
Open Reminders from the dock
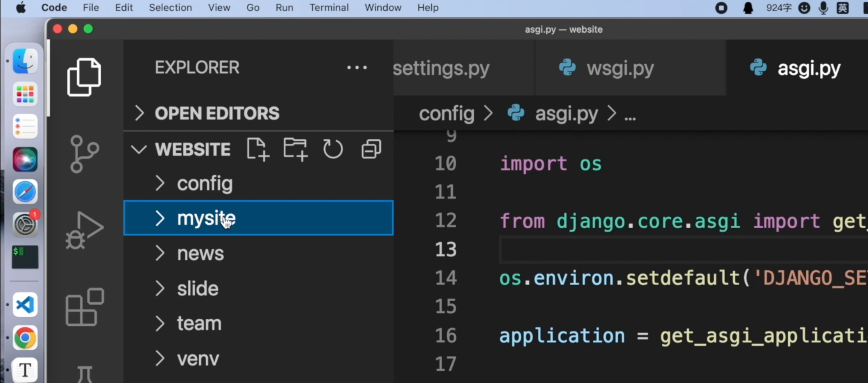pyautogui.click(x=25, y=126)
